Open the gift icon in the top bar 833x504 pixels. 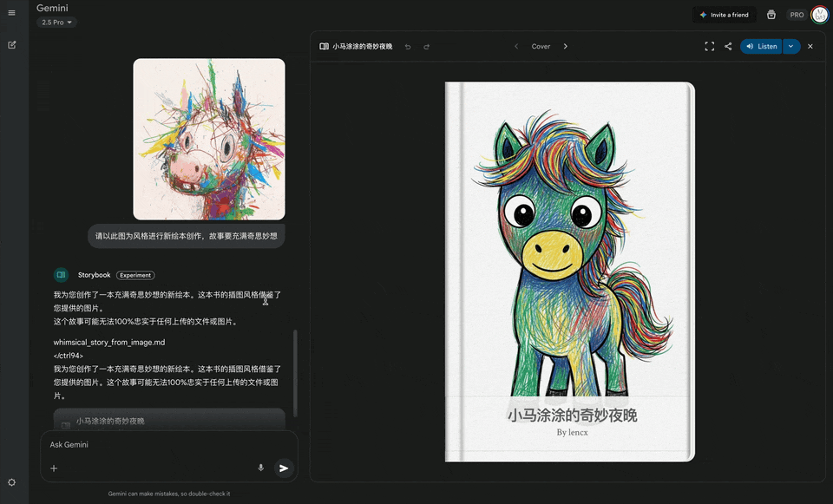pos(771,15)
